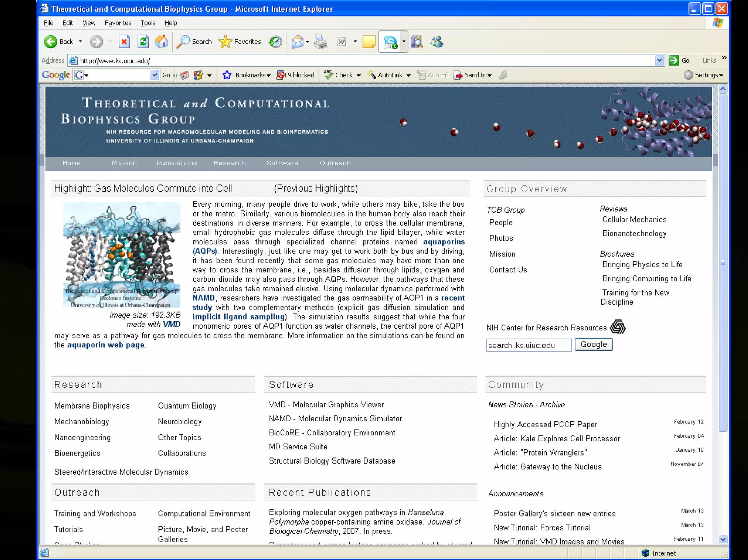Click the yellow sticky note icon
748x560 pixels.
[369, 42]
